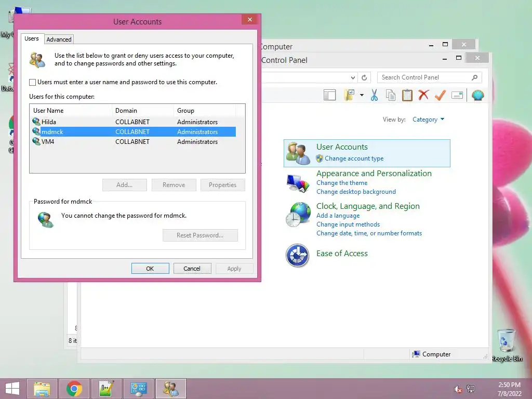Click the scissors Cut icon in Control Panel toolbar
The image size is (532, 399).
coord(374,96)
